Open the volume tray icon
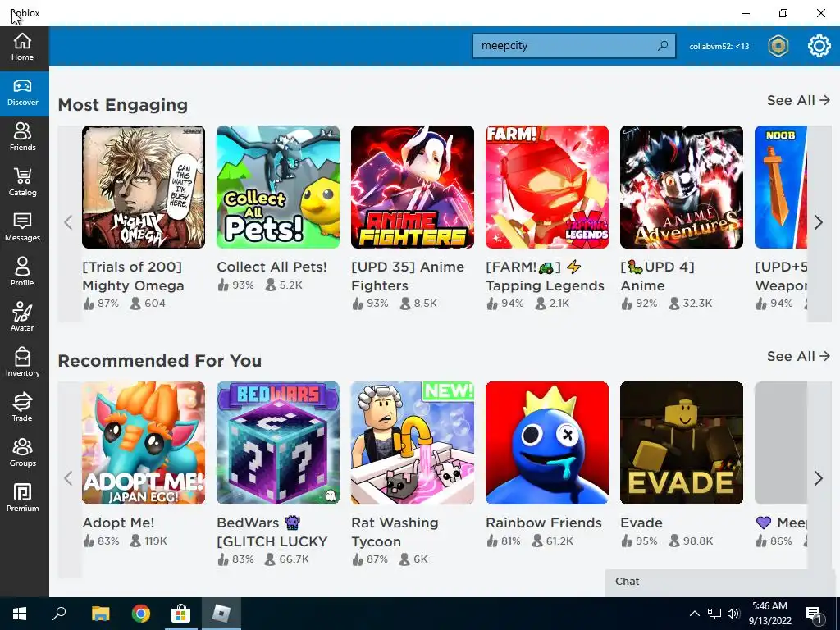The width and height of the screenshot is (840, 630). pos(733,614)
